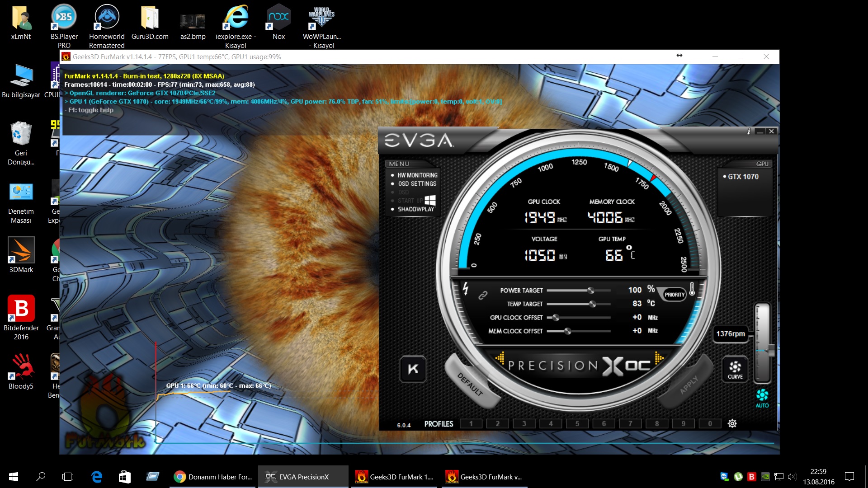Open xLmNt folder on desktop
Image resolution: width=868 pixels, height=488 pixels.
(x=21, y=23)
